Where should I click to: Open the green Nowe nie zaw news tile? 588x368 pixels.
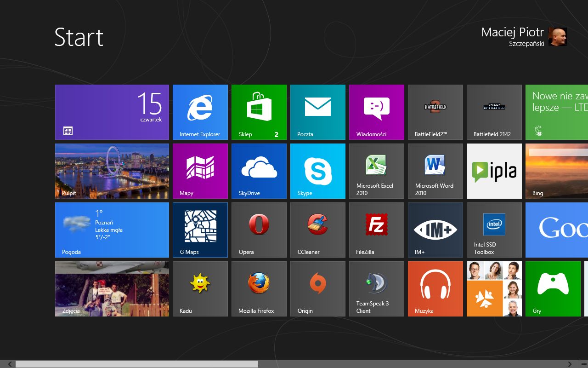pyautogui.click(x=557, y=112)
